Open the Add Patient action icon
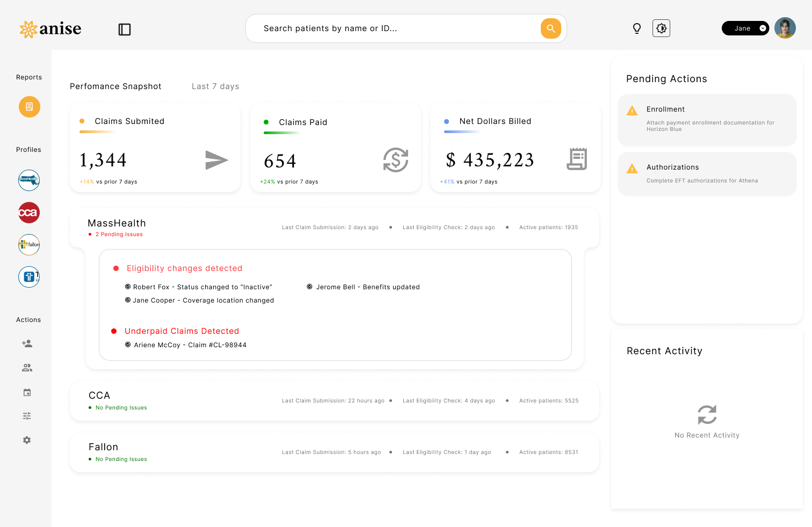This screenshot has width=812, height=527. click(27, 343)
